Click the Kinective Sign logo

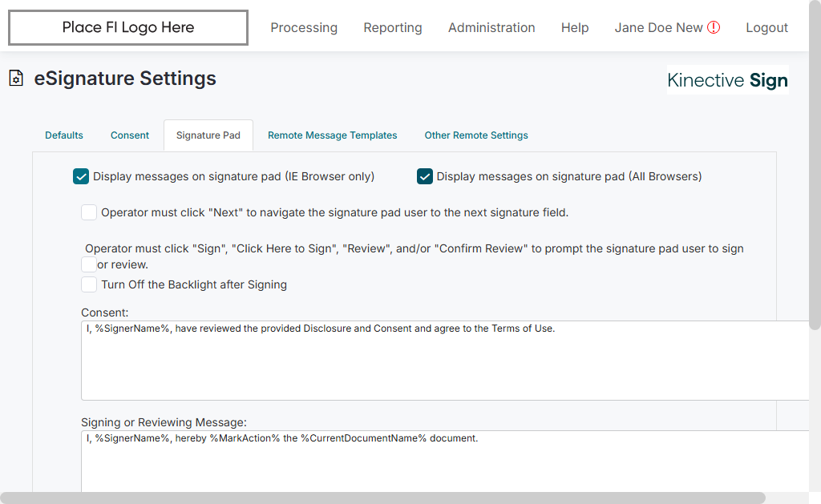pyautogui.click(x=727, y=80)
